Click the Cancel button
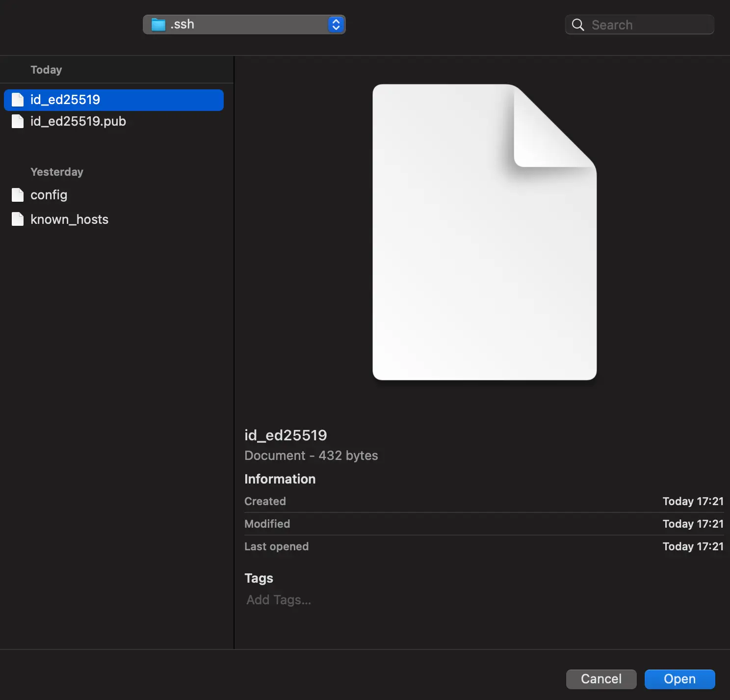Screen dimensions: 730x700 (x=600, y=679)
